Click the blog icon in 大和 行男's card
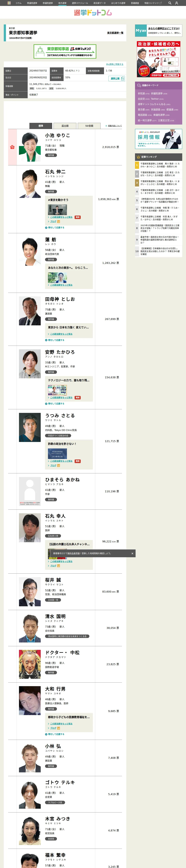 (x=58, y=728)
